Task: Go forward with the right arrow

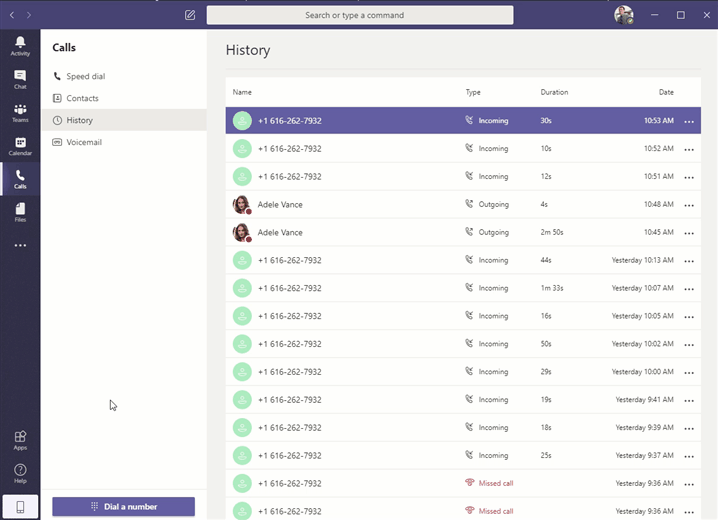Action: (x=29, y=15)
